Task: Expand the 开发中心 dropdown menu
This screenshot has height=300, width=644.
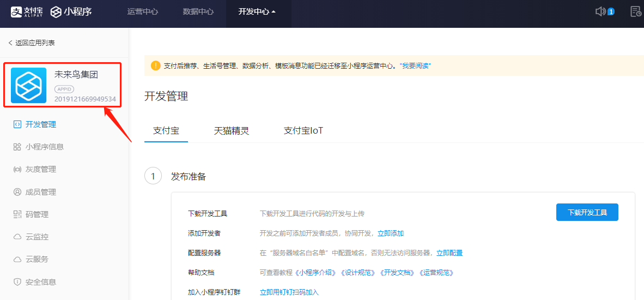Action: click(257, 11)
